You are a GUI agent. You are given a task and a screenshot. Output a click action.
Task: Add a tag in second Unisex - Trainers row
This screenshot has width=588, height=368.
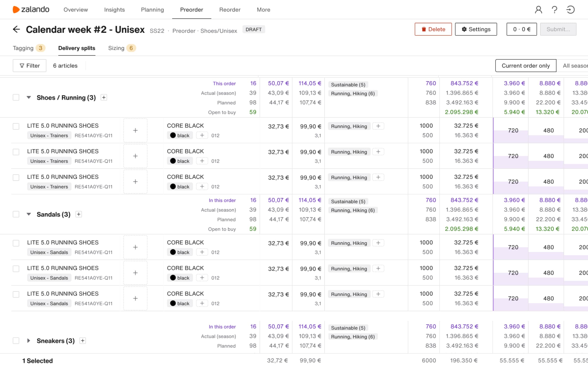pos(378,152)
